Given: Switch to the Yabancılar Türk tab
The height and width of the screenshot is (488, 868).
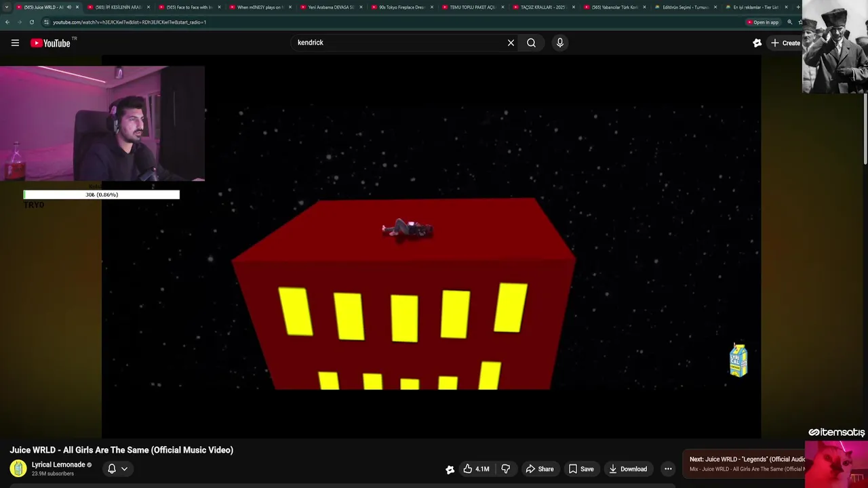Looking at the screenshot, I should pyautogui.click(x=614, y=7).
